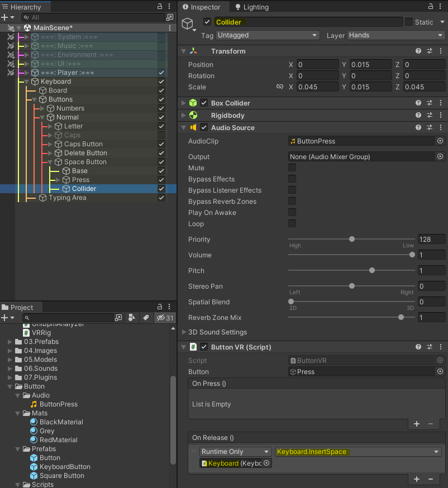Enable the Caps object checkbox in Hierarchy
The image size is (448, 488).
coord(161,135)
